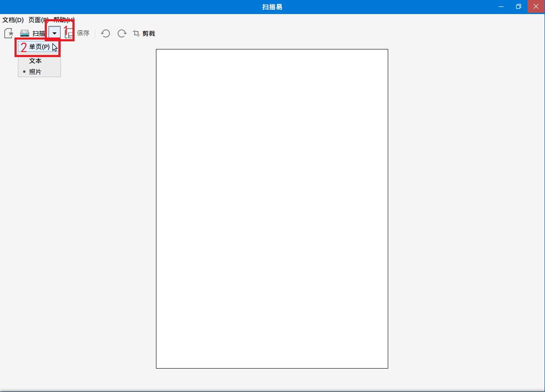Rotate the page counterclockwise
The height and width of the screenshot is (392, 545).
pyautogui.click(x=106, y=33)
